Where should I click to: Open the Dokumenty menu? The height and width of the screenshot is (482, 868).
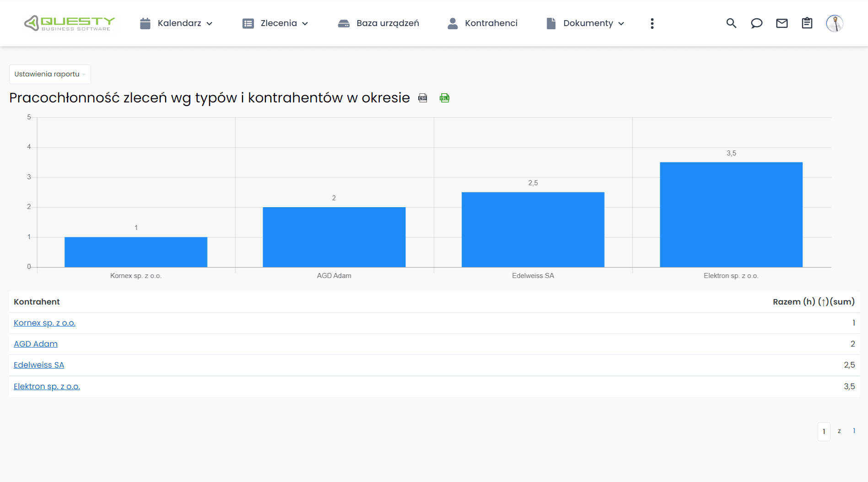588,23
